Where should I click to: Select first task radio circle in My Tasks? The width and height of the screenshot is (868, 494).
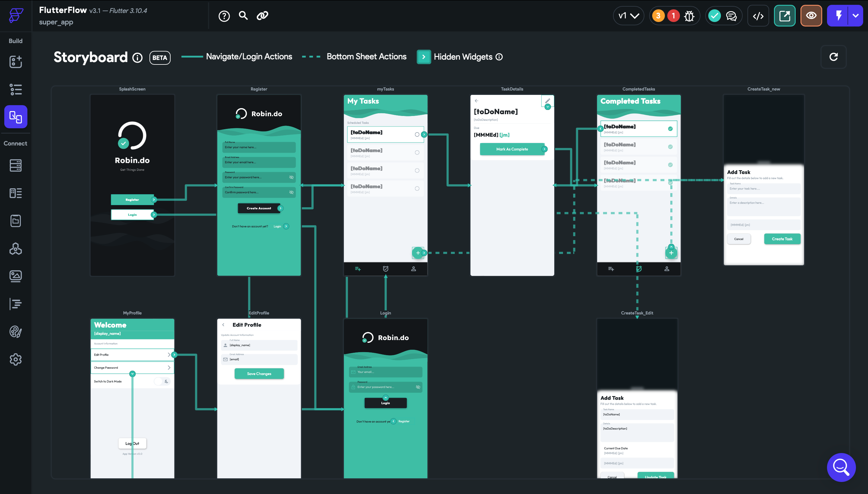(x=417, y=135)
